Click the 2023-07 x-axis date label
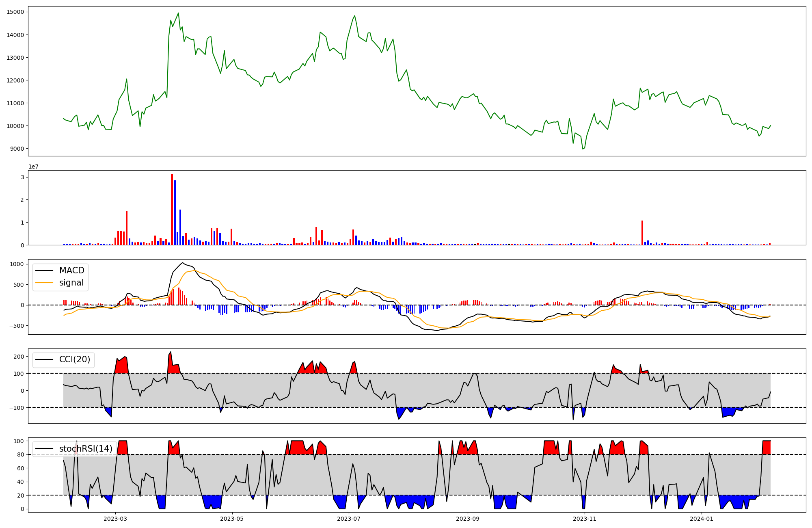812x528 pixels. pyautogui.click(x=349, y=519)
